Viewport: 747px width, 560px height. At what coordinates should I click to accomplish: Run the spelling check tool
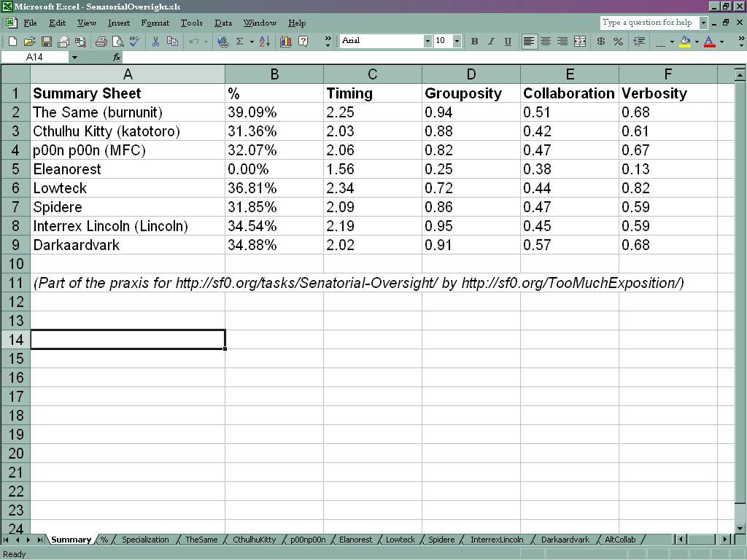pyautogui.click(x=134, y=42)
